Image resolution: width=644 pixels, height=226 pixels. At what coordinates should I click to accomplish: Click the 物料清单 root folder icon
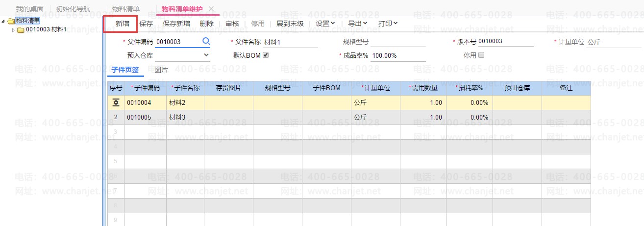[11, 21]
